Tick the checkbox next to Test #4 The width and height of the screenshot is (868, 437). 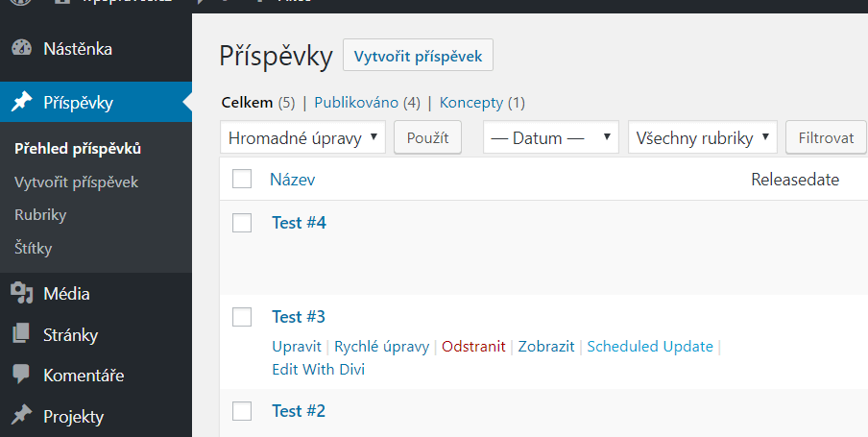coord(242,223)
